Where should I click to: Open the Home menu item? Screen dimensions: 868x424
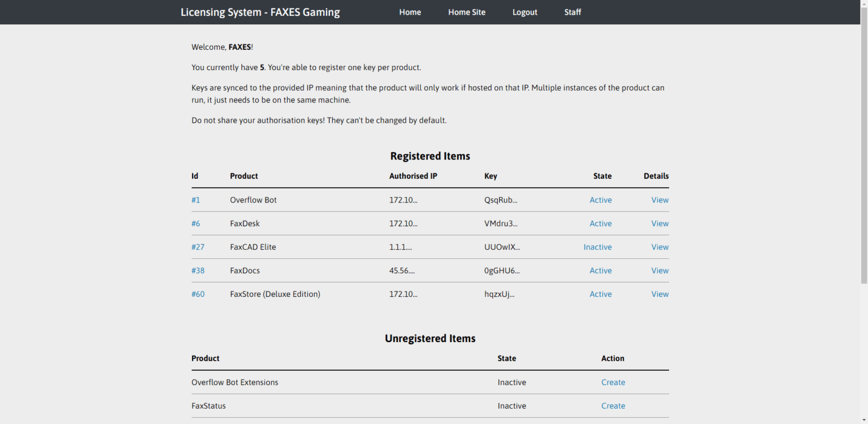[x=410, y=12]
